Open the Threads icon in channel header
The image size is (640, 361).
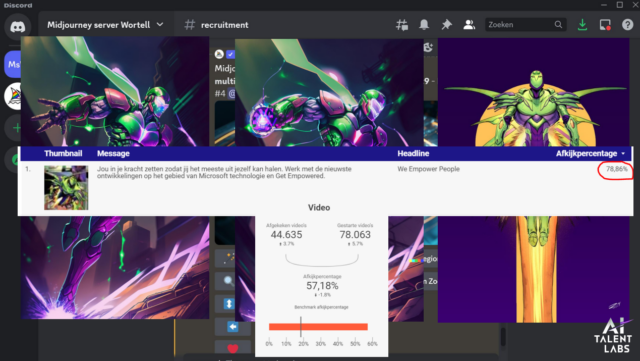pyautogui.click(x=402, y=25)
